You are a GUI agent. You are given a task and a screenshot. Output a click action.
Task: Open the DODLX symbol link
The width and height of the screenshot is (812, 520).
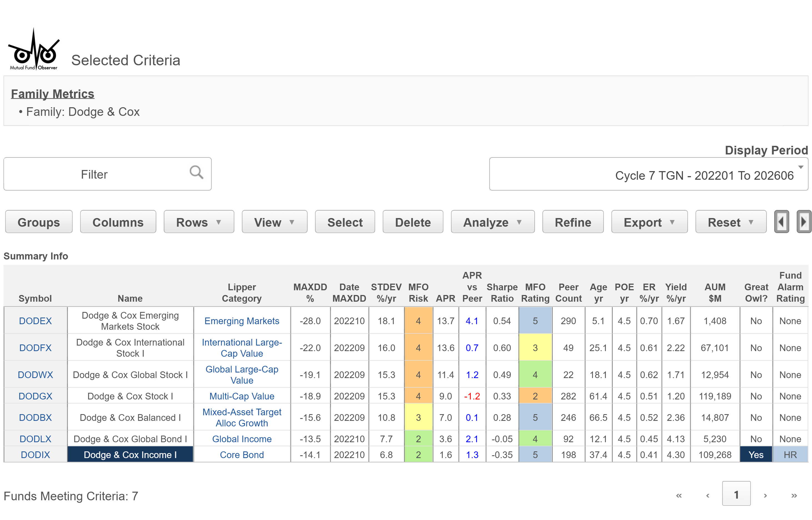[36, 439]
